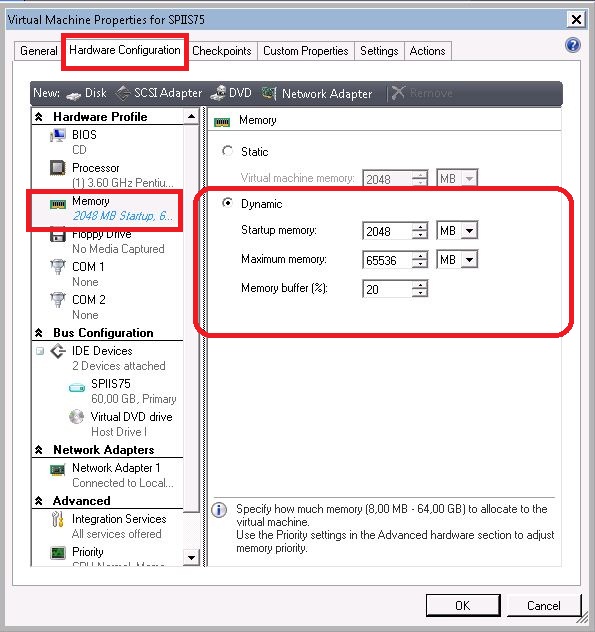Click the Processor chip icon
This screenshot has width=595, height=632.
point(58,168)
